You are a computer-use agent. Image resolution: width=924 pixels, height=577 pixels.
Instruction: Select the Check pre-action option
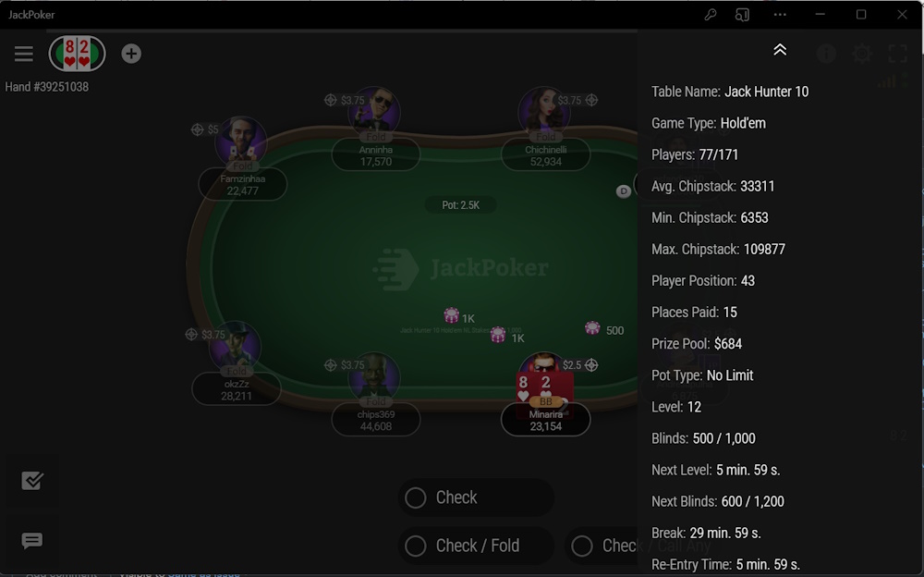[476, 497]
